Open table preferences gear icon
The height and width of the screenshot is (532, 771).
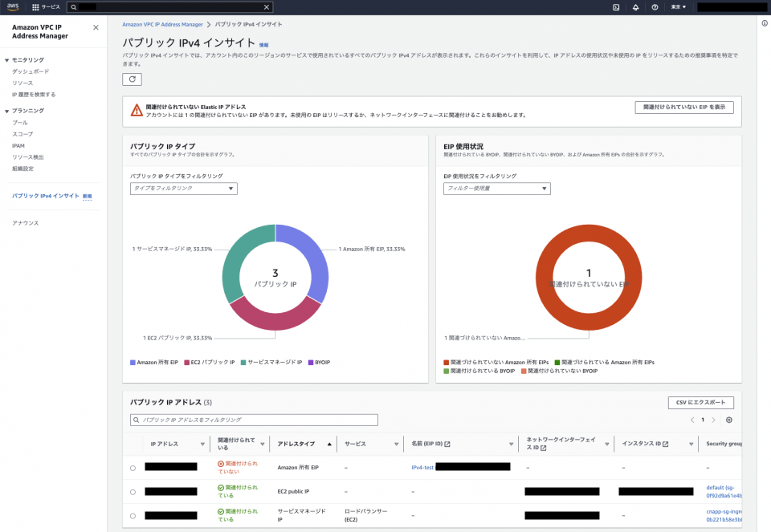728,420
